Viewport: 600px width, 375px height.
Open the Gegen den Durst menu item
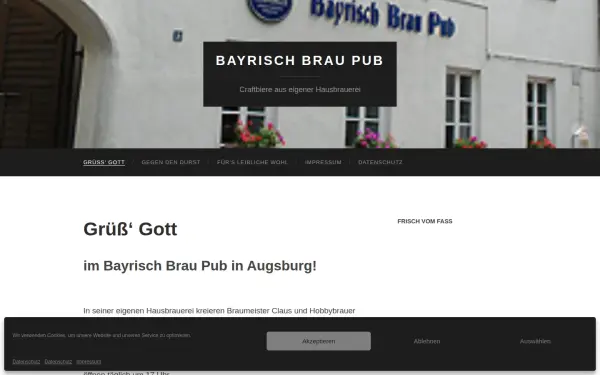(171, 162)
